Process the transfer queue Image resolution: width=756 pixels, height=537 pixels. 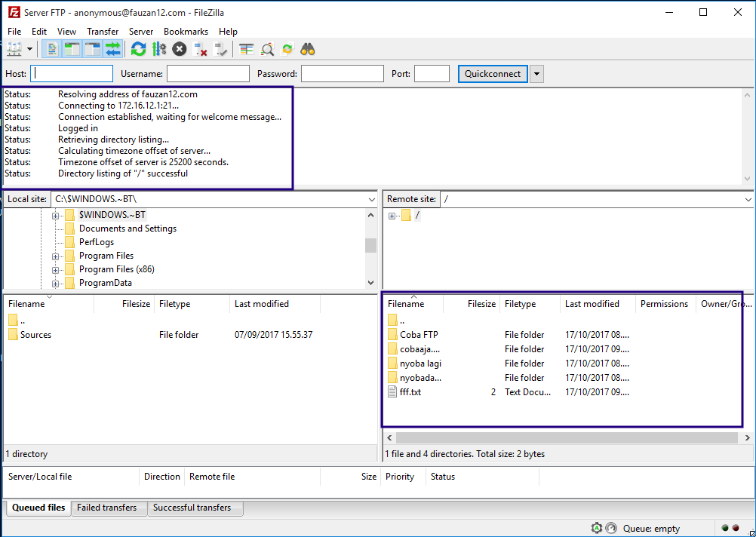158,48
